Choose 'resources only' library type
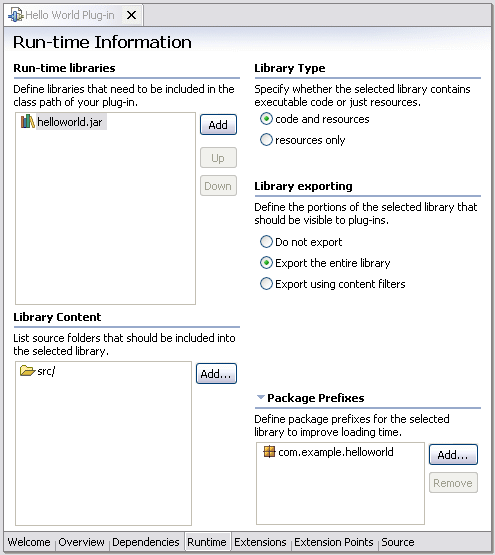The image size is (495, 555). 266,140
